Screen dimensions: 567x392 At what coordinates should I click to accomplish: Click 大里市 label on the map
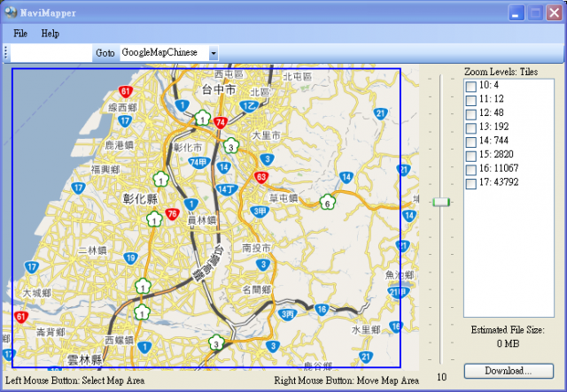coord(266,135)
